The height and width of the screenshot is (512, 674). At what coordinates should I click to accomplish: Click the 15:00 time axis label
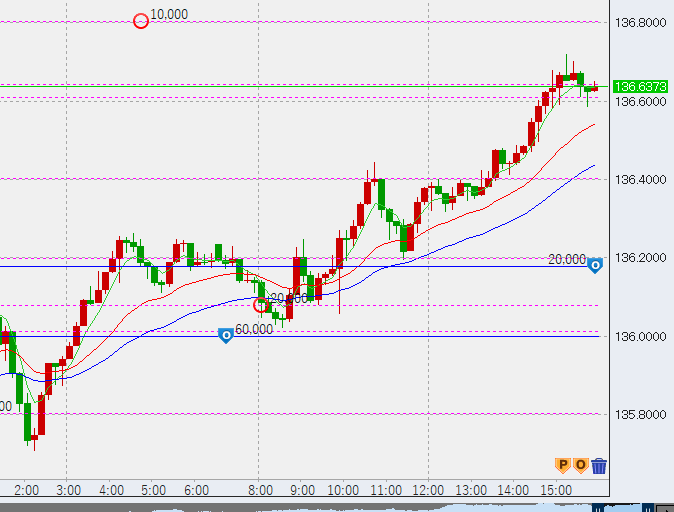pos(556,490)
